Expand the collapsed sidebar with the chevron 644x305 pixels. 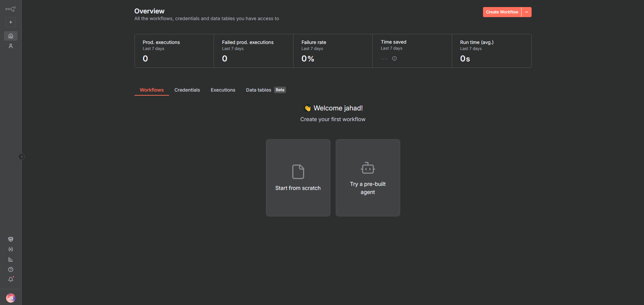coord(21,157)
